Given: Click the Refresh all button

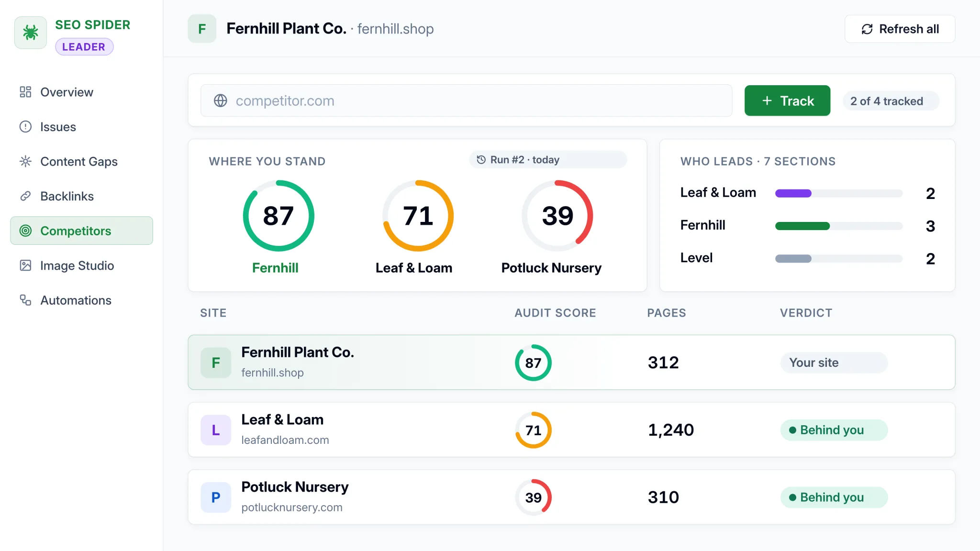Looking at the screenshot, I should coord(900,29).
